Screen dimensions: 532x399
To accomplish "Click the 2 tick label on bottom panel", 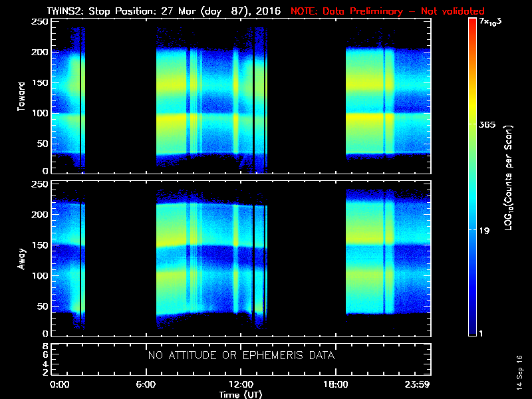I will (x=45, y=372).
